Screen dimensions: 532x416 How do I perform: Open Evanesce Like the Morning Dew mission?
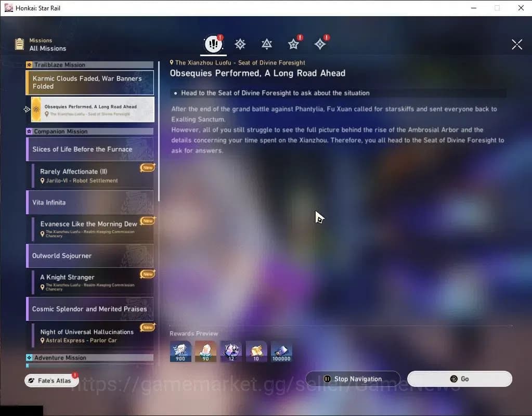point(93,229)
